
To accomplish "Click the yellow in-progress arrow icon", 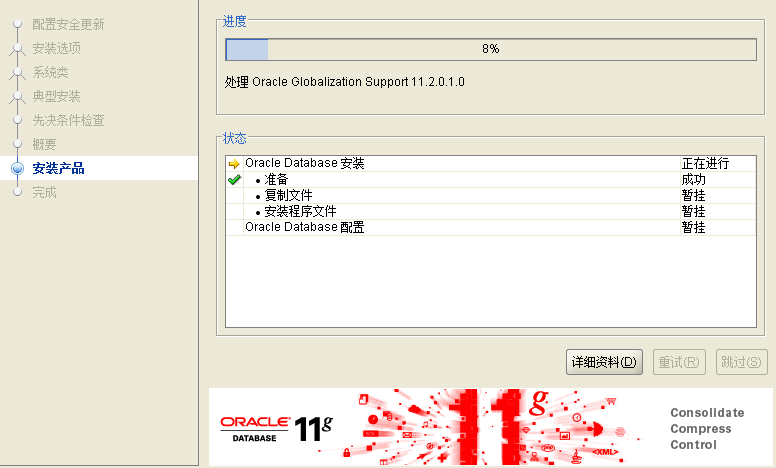I will tap(234, 163).
